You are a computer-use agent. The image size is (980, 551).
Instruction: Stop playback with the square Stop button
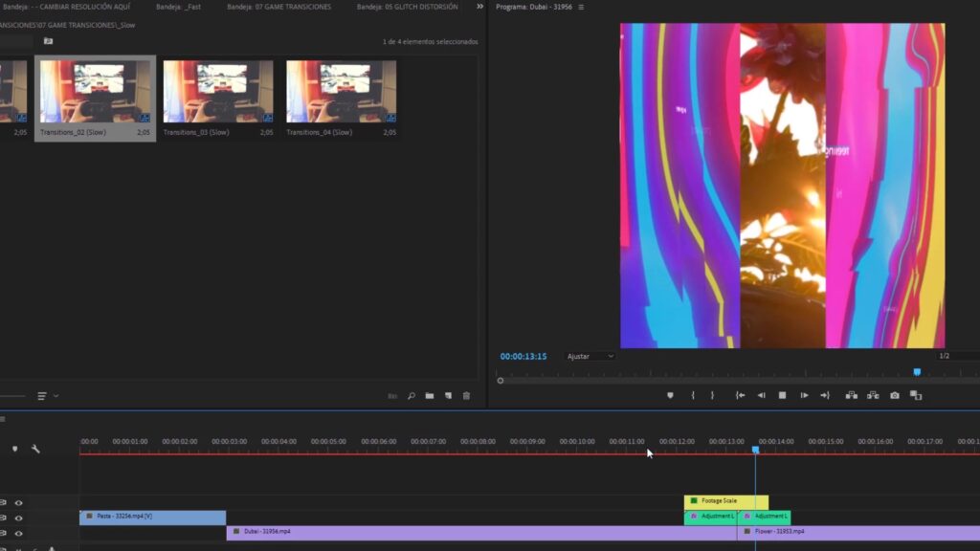[782, 395]
